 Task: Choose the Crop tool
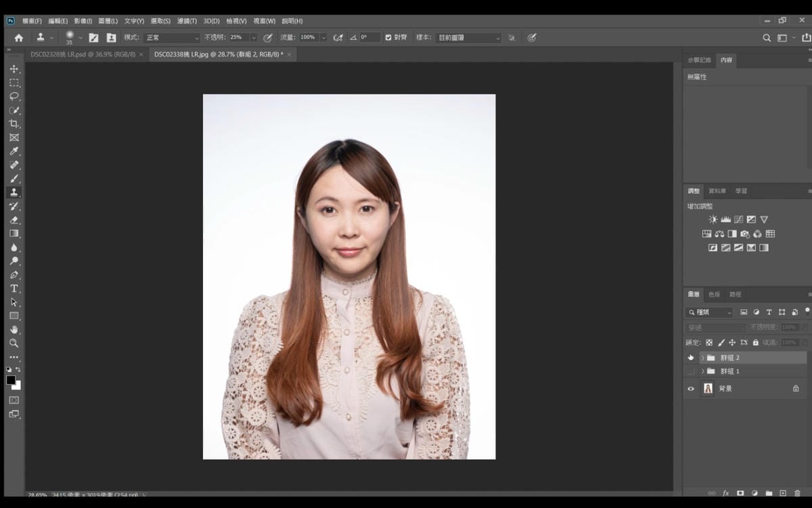click(14, 124)
